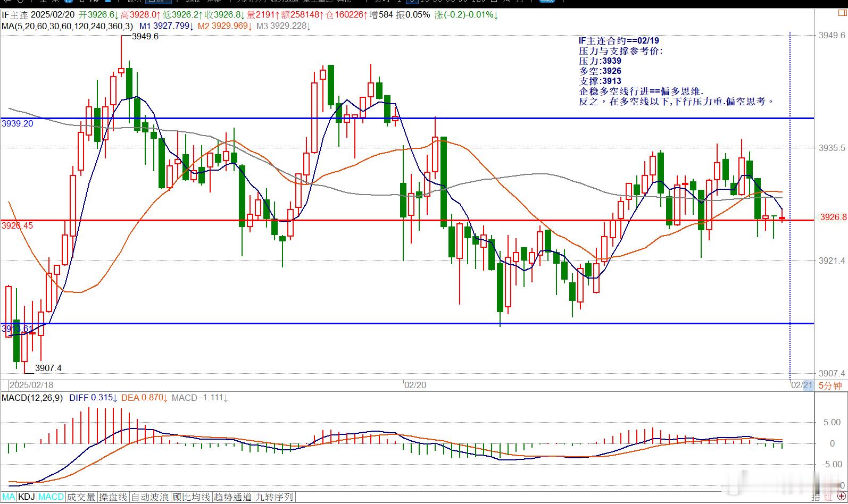Click the M2 3929.969 moving average value
This screenshot has width=848, height=504.
tap(225, 26)
